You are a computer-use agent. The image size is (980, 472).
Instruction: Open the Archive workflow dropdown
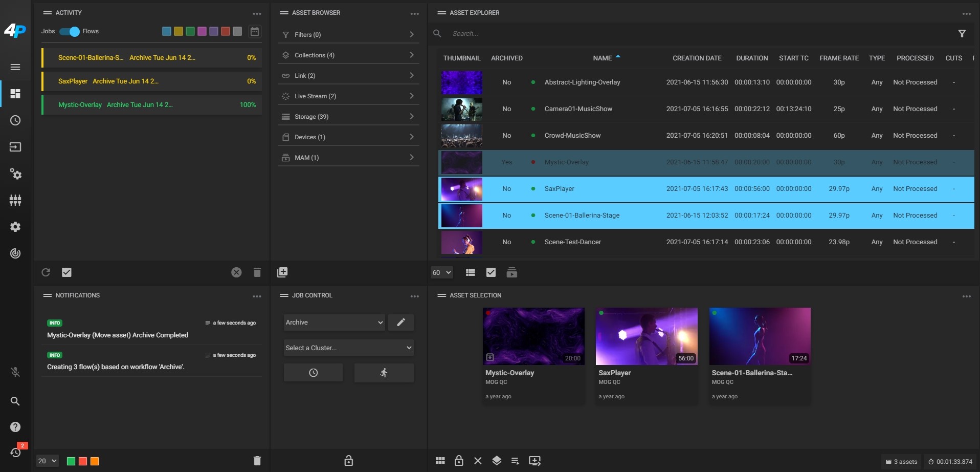tap(333, 322)
